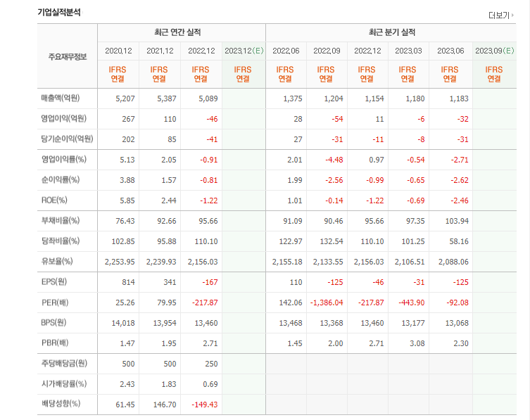Select the 2.43 dividend yield value
The image size is (530, 420).
[127, 384]
